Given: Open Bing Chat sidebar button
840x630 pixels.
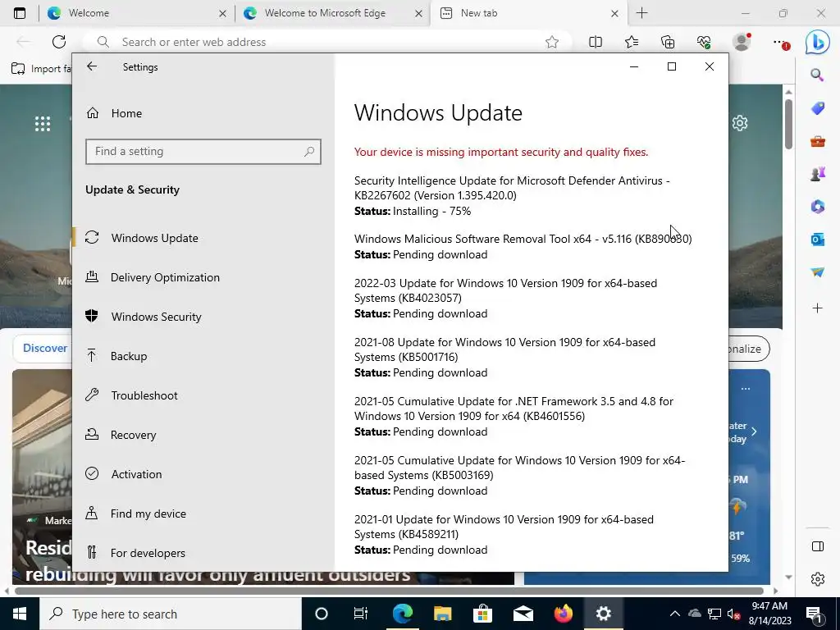Looking at the screenshot, I should (x=818, y=43).
